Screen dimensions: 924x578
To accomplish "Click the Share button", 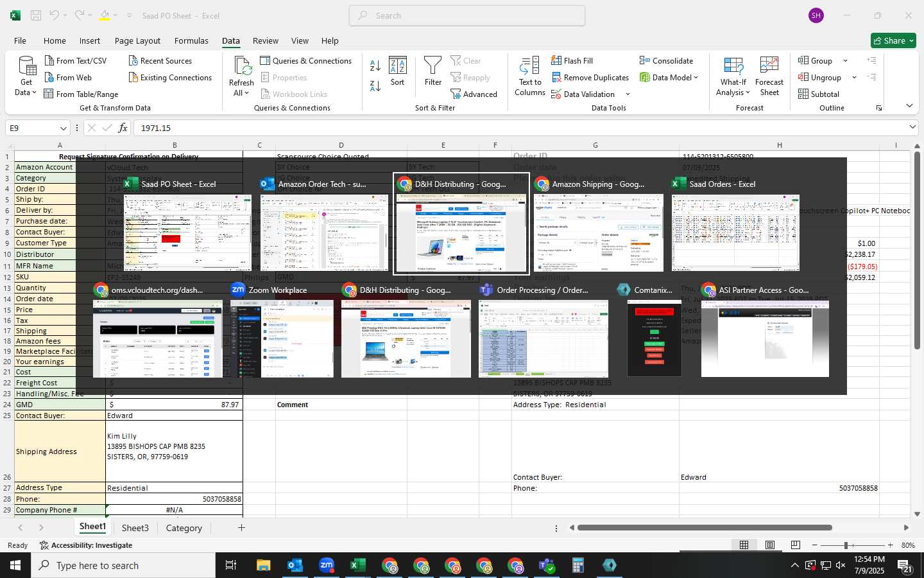I will [x=893, y=40].
